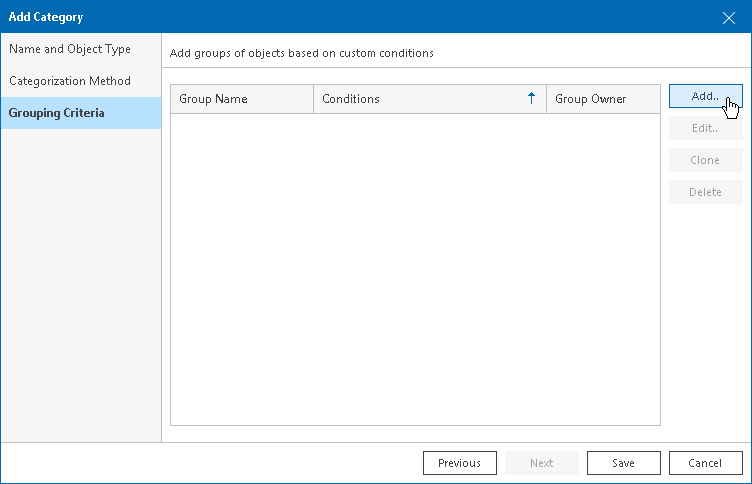Save the category
This screenshot has height=484, width=752.
(624, 463)
